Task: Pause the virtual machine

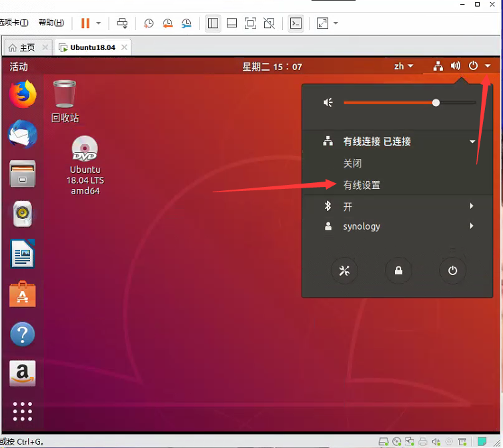Action: coord(85,23)
